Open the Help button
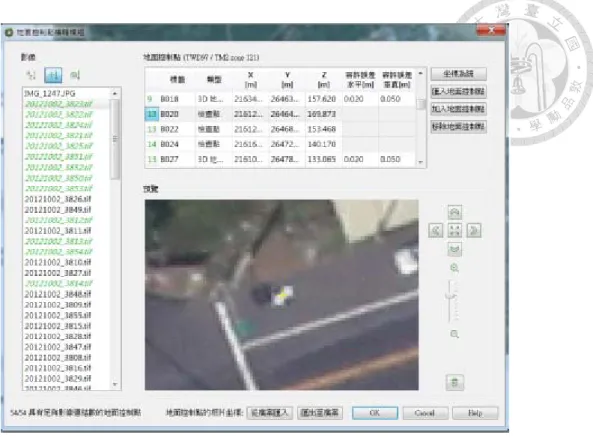This screenshot has width=593, height=438. click(x=475, y=413)
